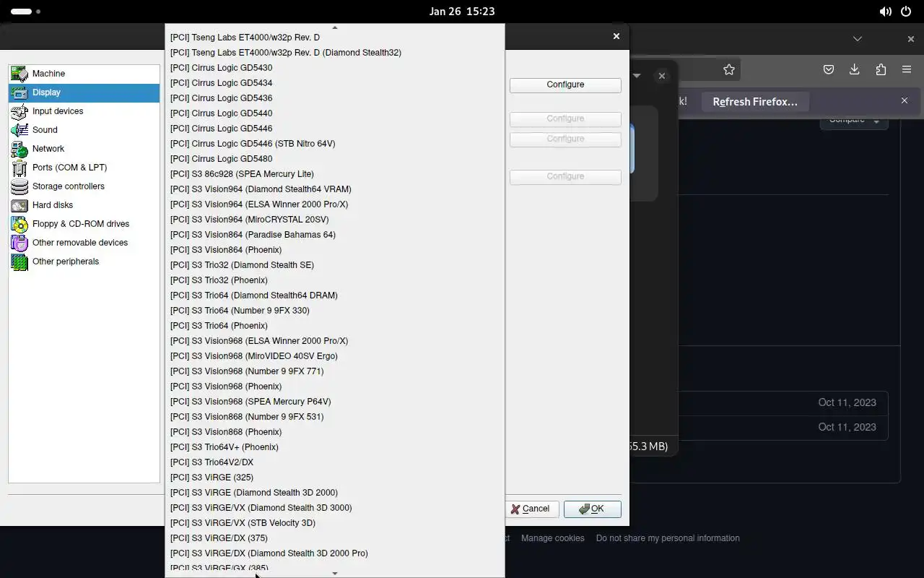Choose S3 Vision964 (Diamond Stealth64 VRAM)
This screenshot has width=924, height=578.
(x=335, y=189)
